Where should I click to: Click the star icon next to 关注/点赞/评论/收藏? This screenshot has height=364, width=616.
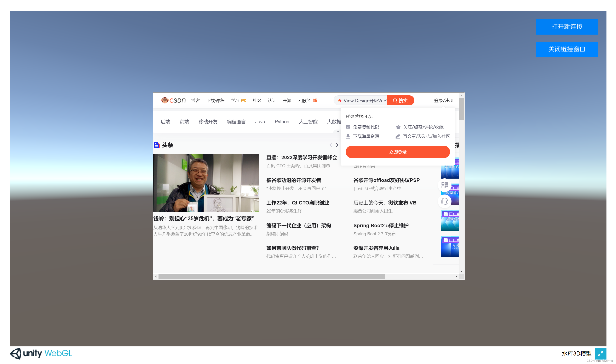coord(398,127)
